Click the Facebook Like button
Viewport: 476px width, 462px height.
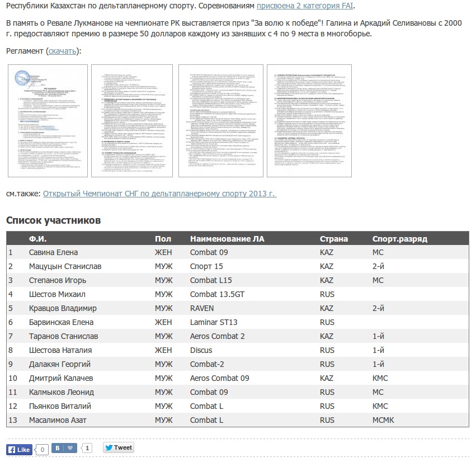point(18,449)
